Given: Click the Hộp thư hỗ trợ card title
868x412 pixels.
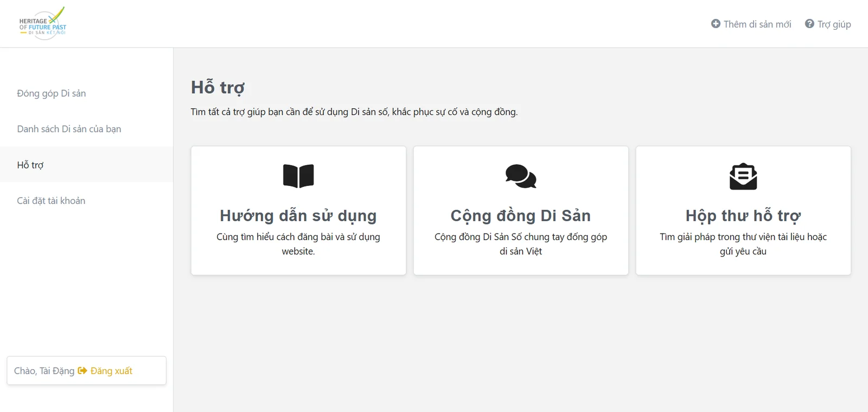Looking at the screenshot, I should (743, 216).
